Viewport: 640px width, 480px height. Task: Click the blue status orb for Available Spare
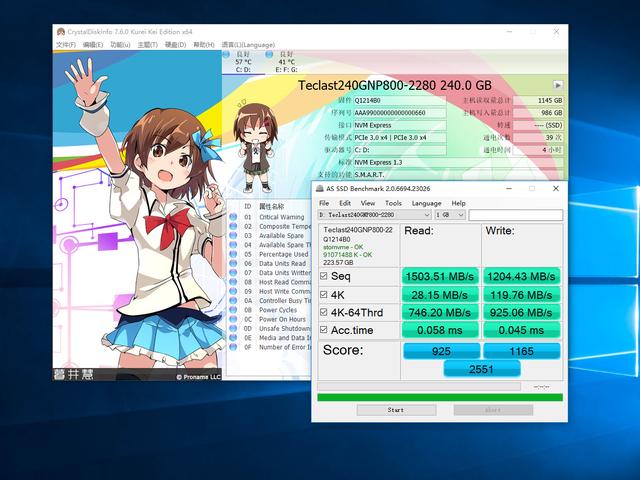click(x=233, y=236)
